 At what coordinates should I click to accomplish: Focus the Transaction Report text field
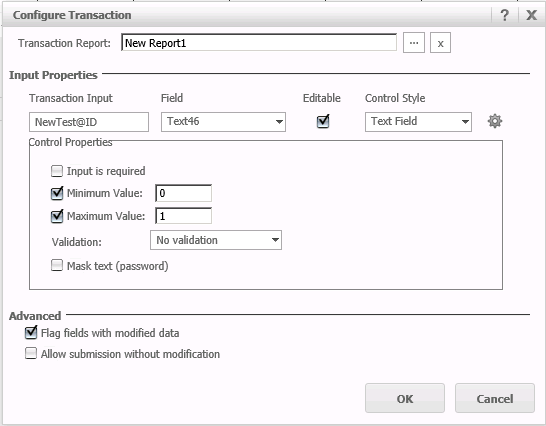pyautogui.click(x=259, y=42)
